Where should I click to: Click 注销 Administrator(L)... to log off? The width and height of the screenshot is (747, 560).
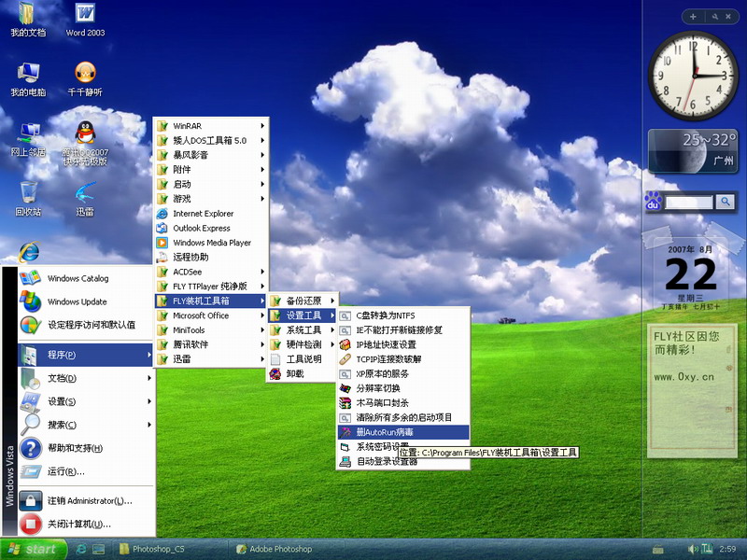[86, 501]
